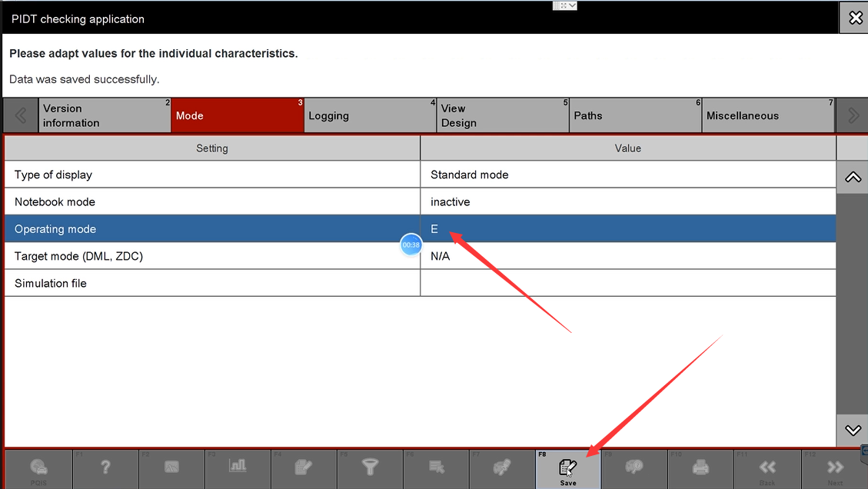
Task: Click the bar chart icon (F3)
Action: tap(238, 468)
